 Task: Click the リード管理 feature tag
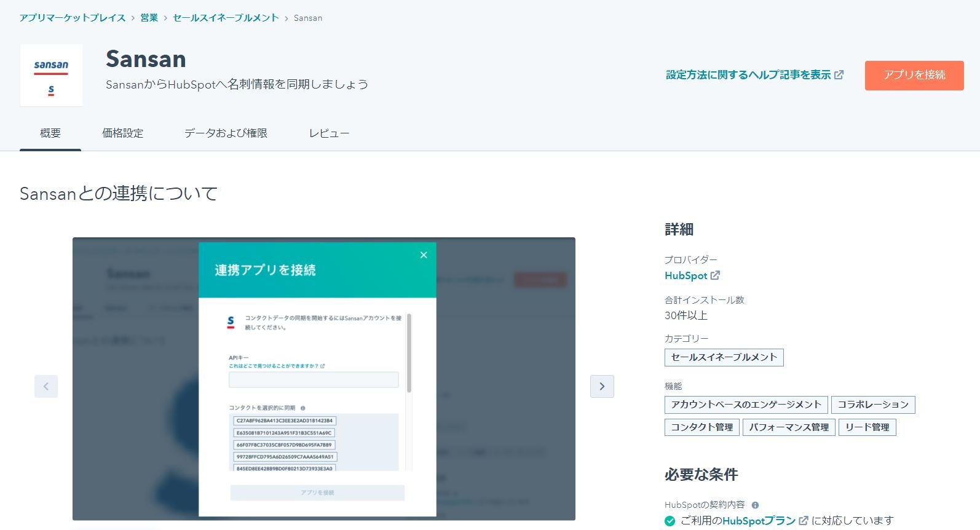(867, 427)
